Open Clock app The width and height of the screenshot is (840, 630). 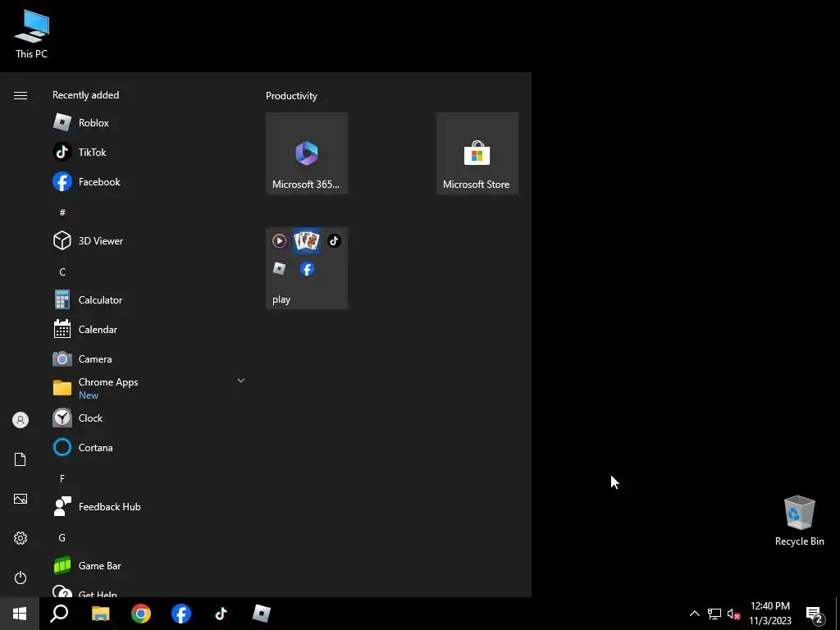point(148,418)
